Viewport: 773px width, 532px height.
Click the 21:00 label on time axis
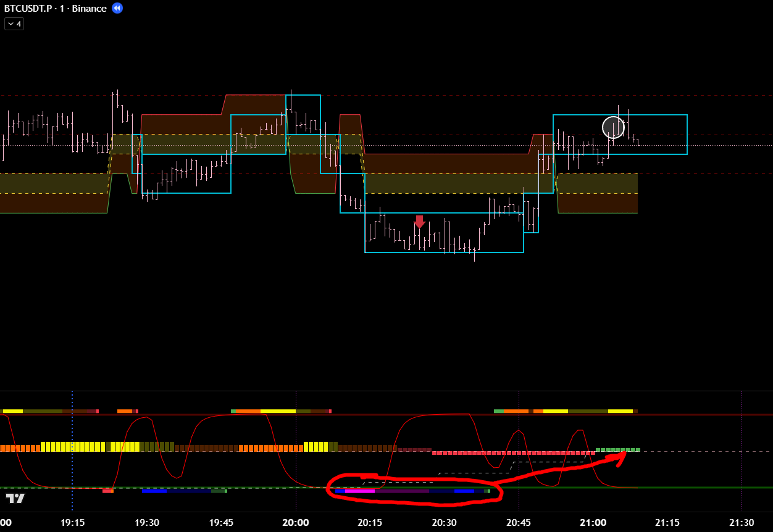coord(593,522)
